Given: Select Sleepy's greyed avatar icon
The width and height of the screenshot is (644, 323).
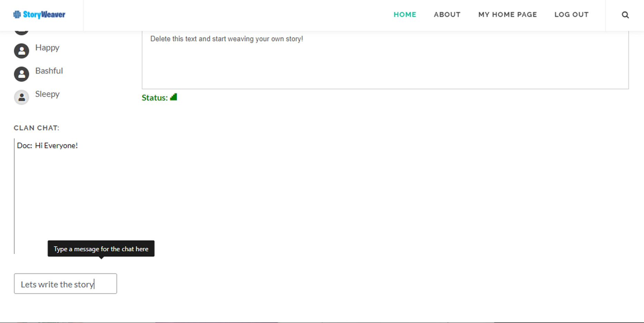Looking at the screenshot, I should point(21,97).
